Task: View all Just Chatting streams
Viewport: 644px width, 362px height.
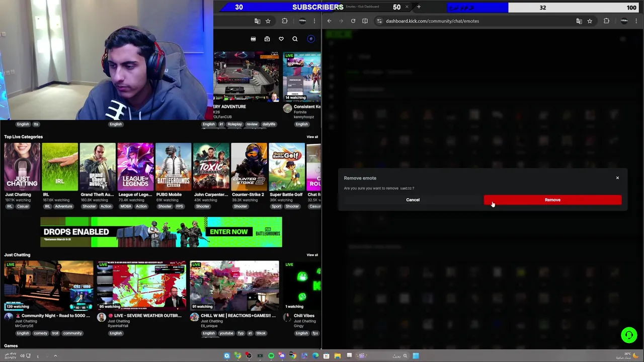Action: coord(312,255)
